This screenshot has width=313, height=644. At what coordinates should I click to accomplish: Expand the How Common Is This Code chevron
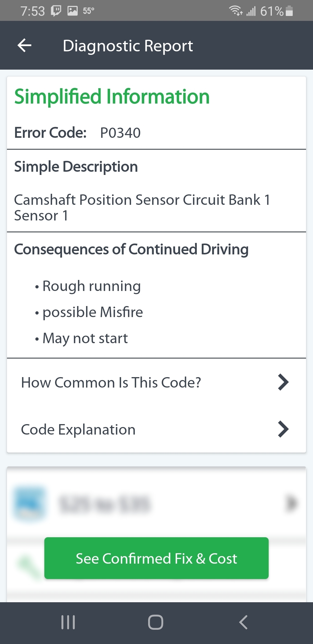[283, 382]
